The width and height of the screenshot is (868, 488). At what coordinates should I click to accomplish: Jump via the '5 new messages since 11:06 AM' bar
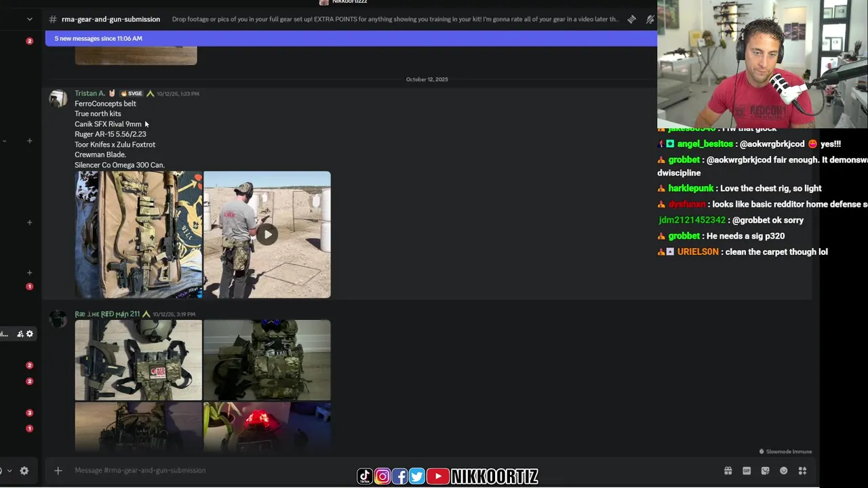tap(351, 39)
